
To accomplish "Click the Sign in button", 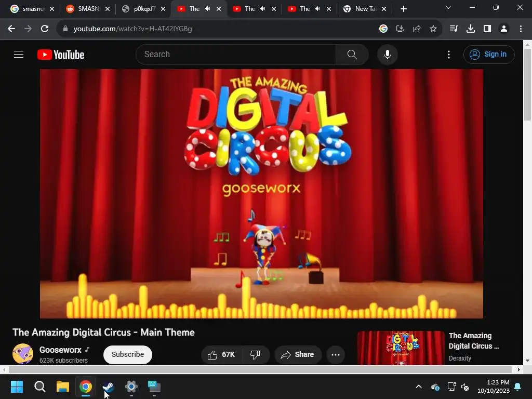I will (489, 54).
